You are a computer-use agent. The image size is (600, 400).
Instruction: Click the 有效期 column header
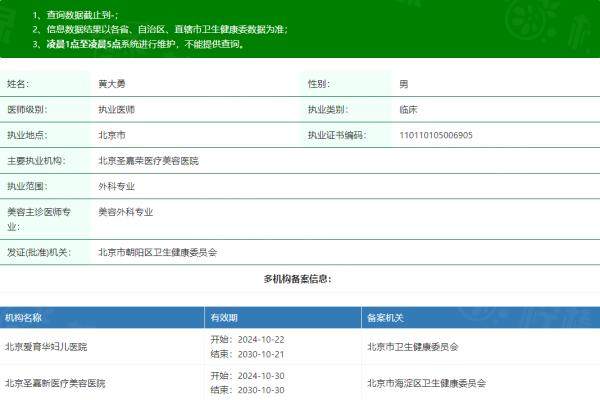(224, 318)
